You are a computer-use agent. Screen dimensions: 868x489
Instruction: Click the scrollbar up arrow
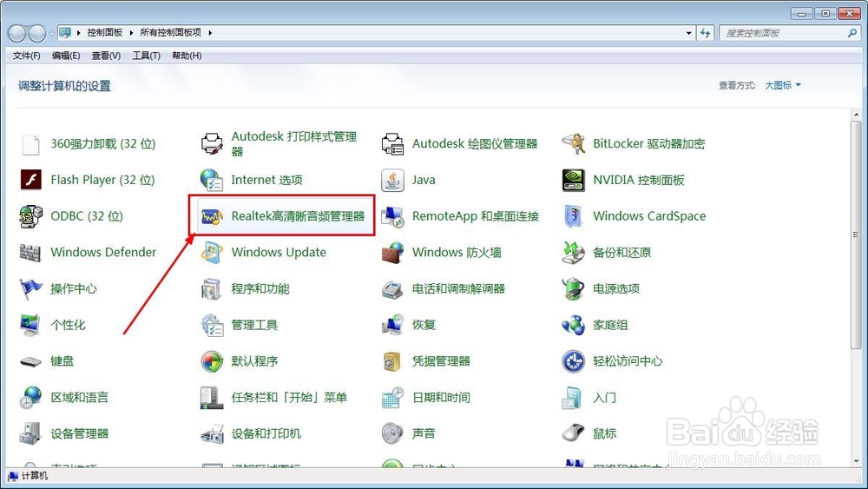click(x=856, y=115)
